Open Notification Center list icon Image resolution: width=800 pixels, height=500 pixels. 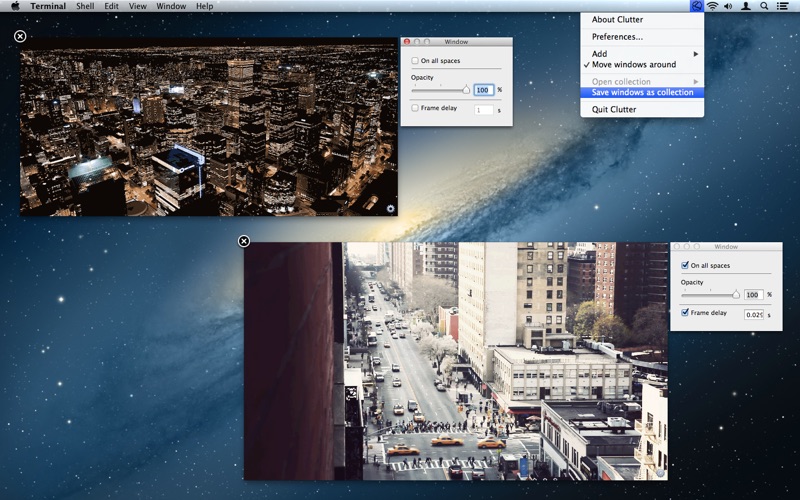(x=782, y=6)
